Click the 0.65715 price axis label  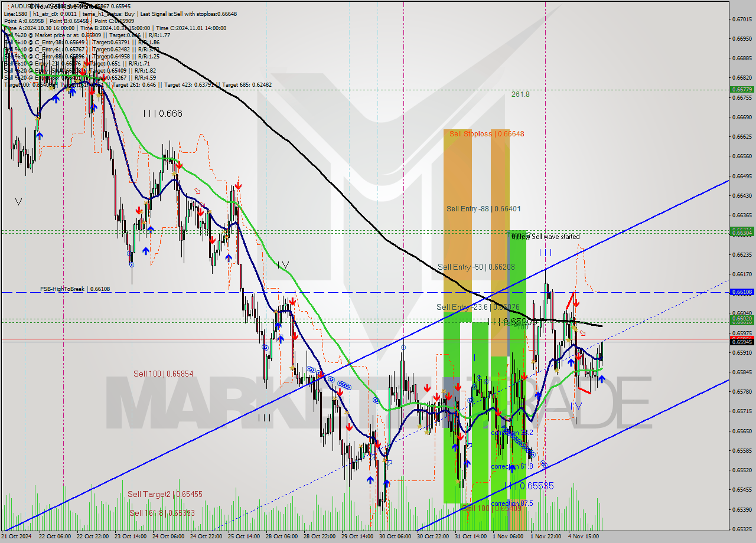tap(742, 411)
